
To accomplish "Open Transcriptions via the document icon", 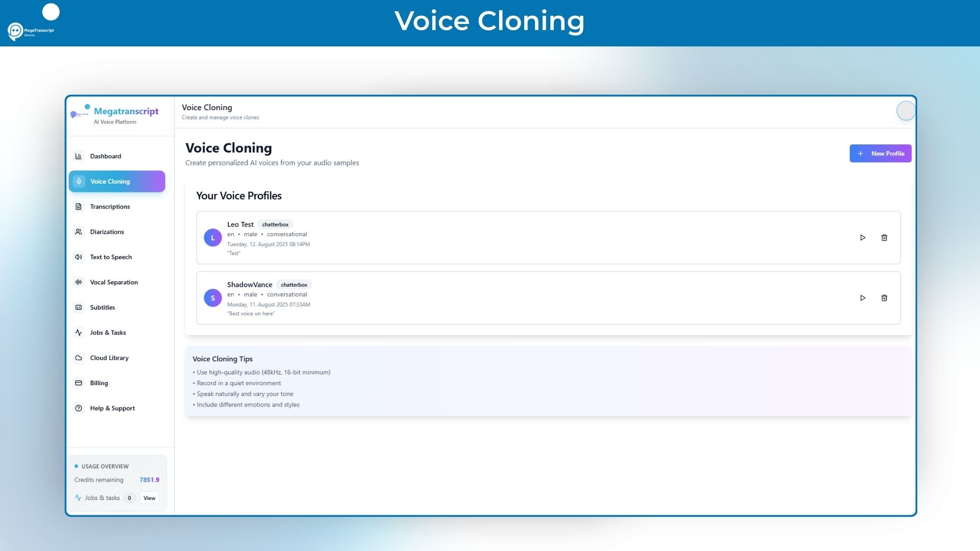I will click(x=79, y=206).
